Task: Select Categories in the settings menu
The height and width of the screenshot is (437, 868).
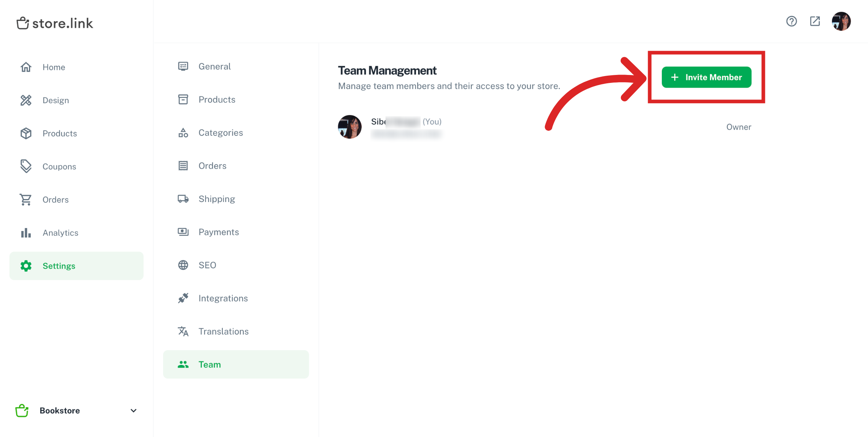Action: click(221, 133)
